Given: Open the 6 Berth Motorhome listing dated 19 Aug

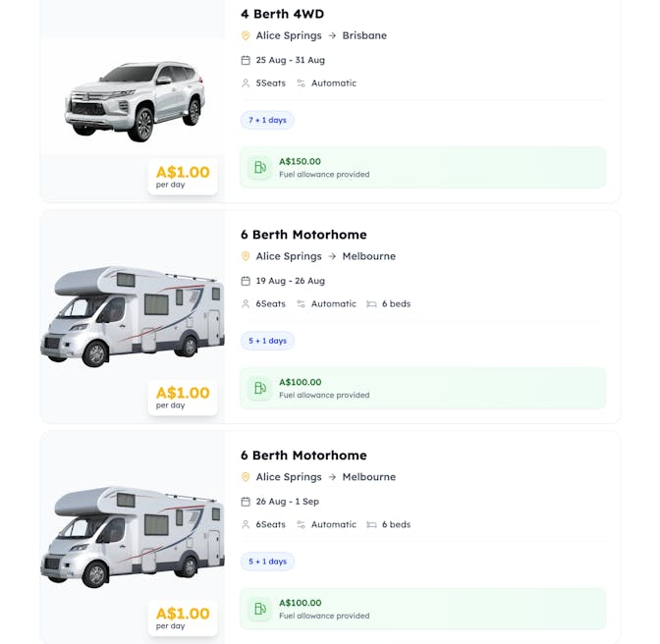Looking at the screenshot, I should click(x=303, y=235).
